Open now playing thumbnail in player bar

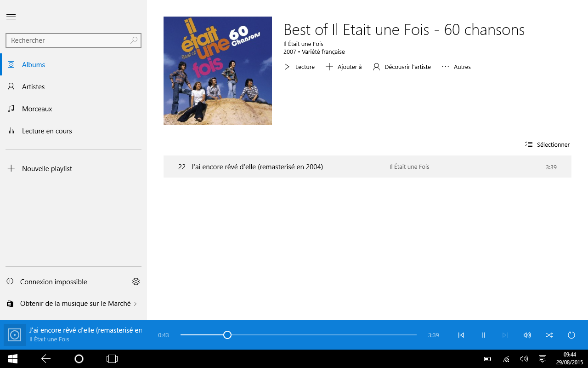click(x=15, y=335)
